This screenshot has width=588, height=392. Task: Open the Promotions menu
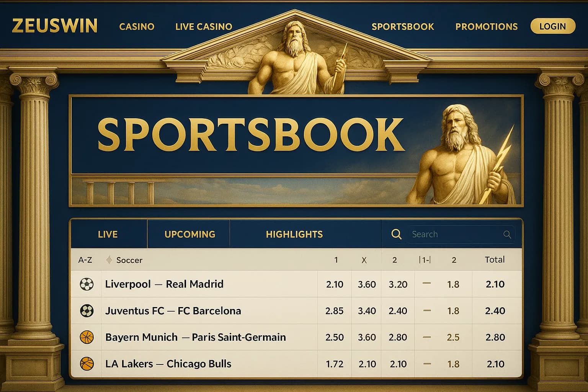pos(486,26)
